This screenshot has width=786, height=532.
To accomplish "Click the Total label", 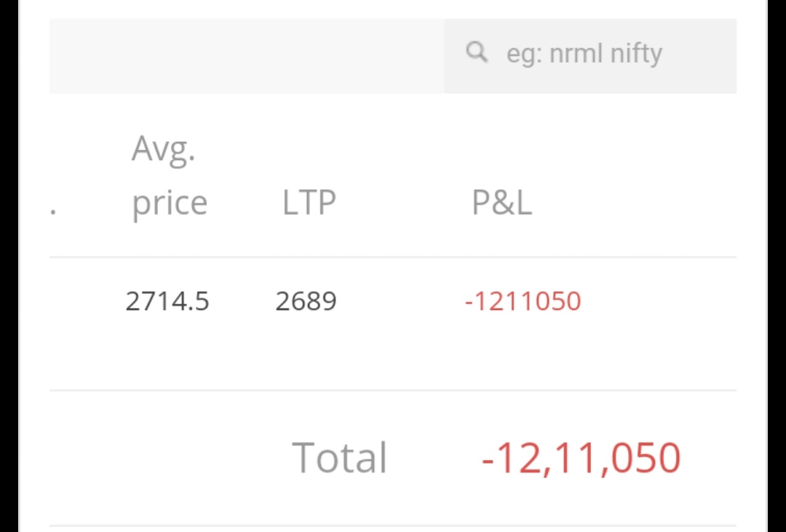I will (339, 458).
